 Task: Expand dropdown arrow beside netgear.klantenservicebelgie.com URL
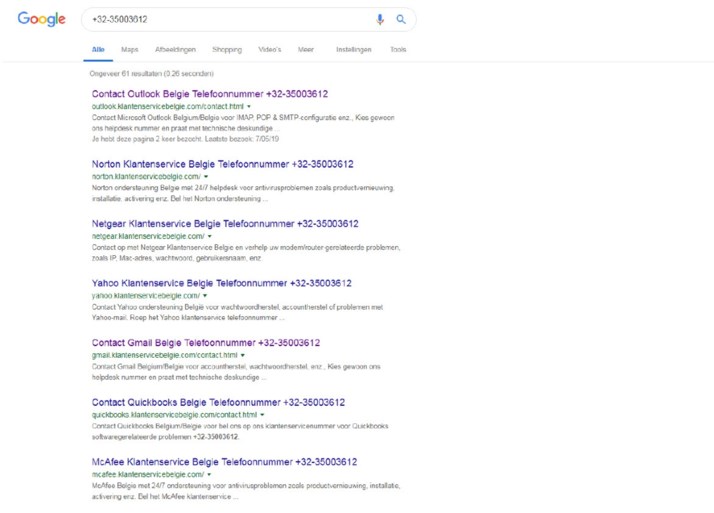[x=209, y=236]
